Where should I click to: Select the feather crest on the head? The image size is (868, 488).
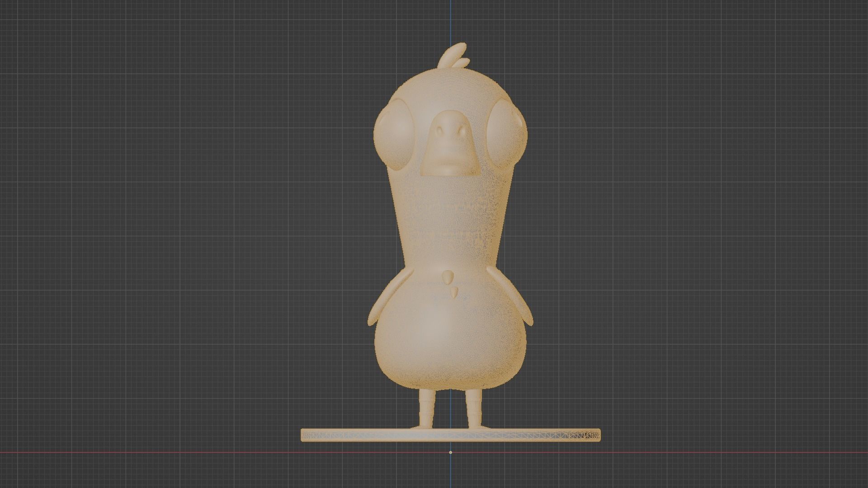pyautogui.click(x=453, y=56)
